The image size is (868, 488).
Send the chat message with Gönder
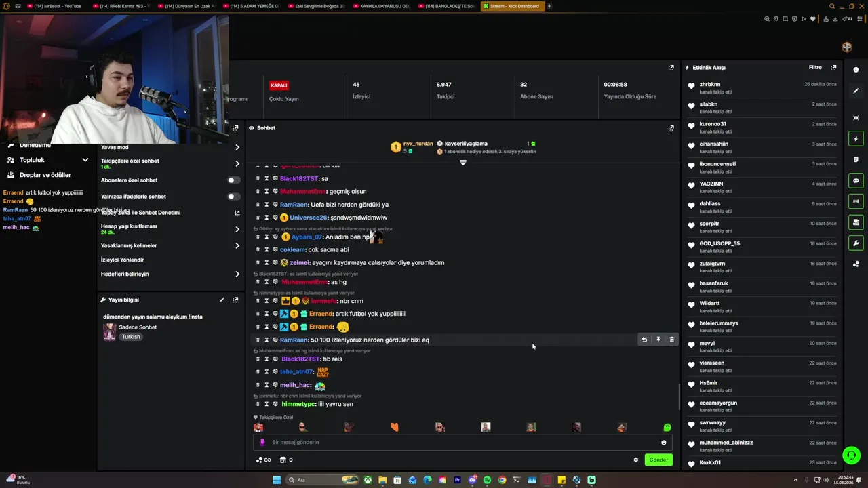[x=658, y=460]
